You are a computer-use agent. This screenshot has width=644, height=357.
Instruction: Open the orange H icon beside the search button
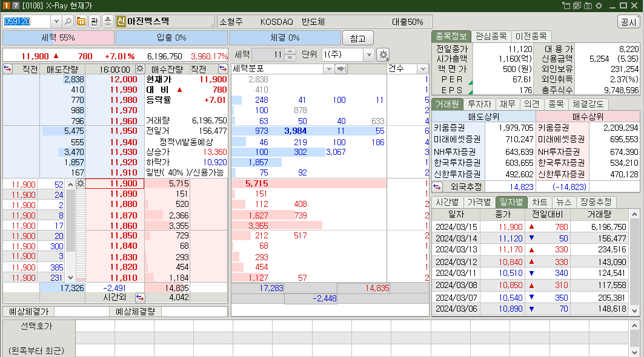pos(81,21)
